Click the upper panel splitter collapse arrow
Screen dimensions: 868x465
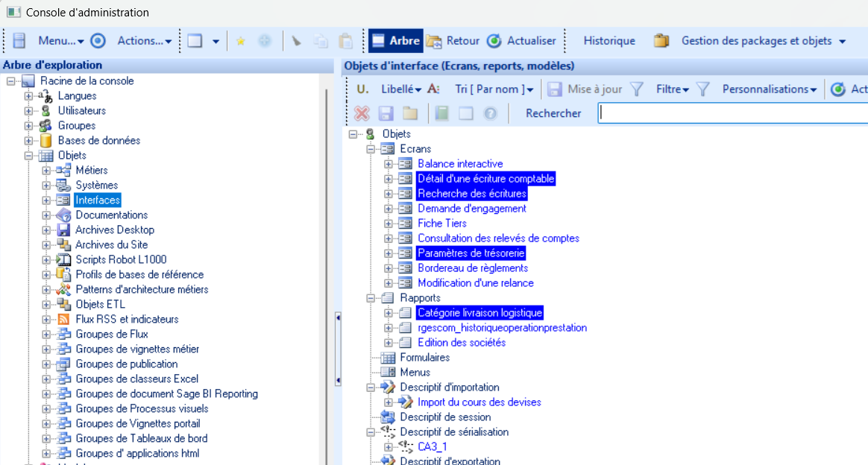pyautogui.click(x=338, y=318)
